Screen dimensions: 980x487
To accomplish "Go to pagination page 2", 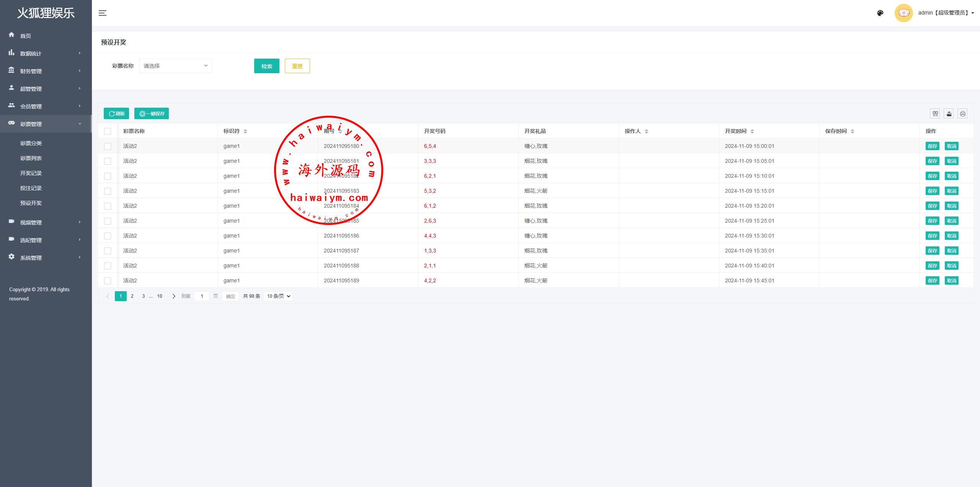I will [132, 296].
